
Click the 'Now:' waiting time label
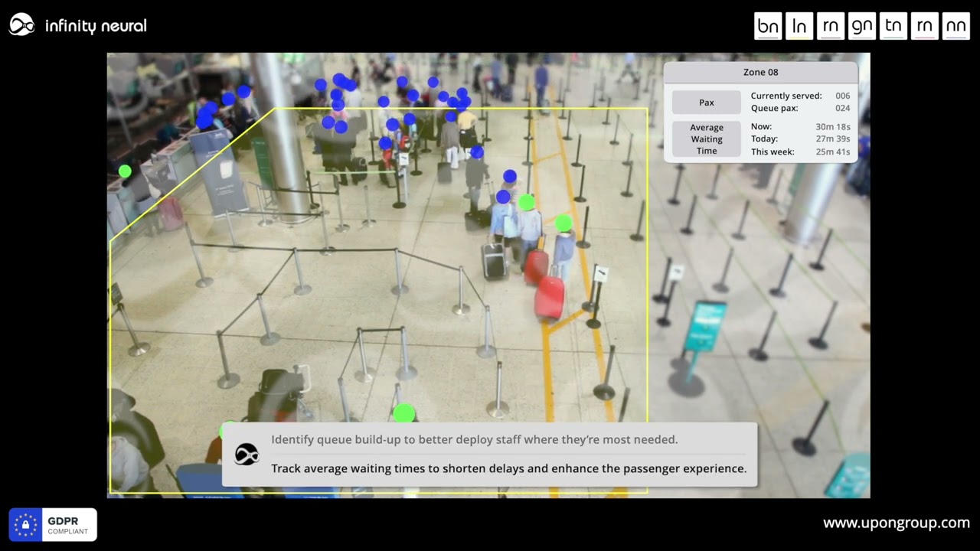point(761,127)
